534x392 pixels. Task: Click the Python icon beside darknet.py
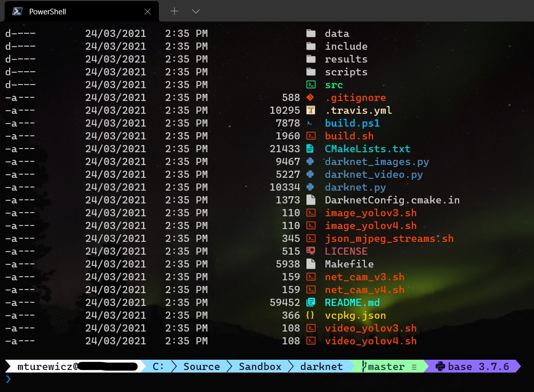point(310,187)
